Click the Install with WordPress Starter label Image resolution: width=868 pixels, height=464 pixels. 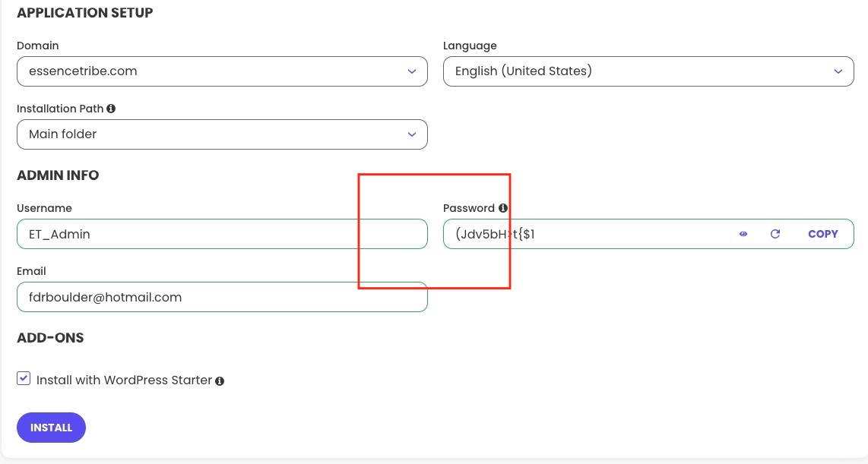point(124,380)
